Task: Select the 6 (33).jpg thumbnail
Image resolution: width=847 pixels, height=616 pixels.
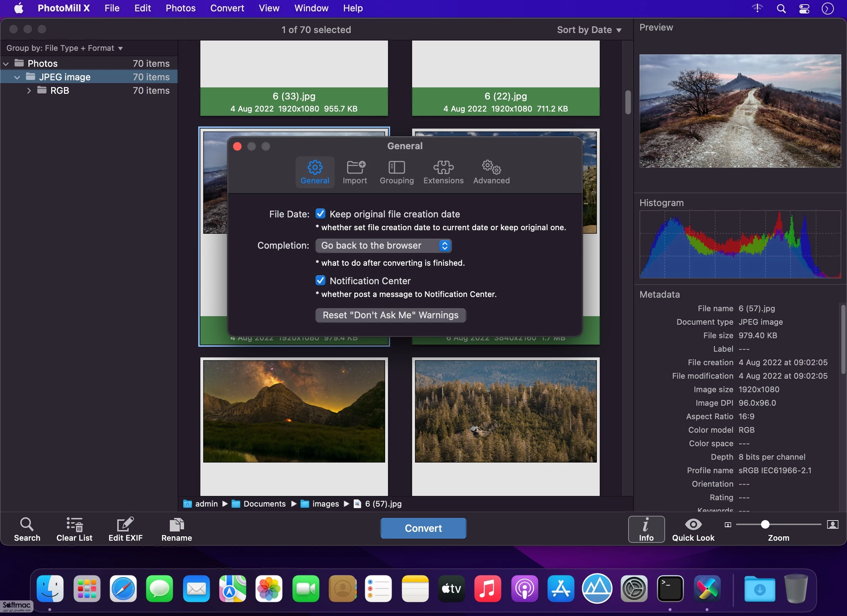Action: 294,78
